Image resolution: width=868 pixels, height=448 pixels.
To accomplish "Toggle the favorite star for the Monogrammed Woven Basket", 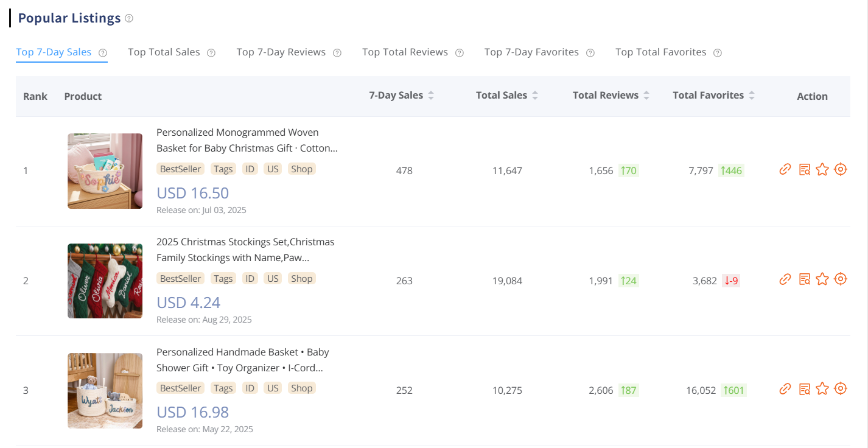I will [822, 169].
